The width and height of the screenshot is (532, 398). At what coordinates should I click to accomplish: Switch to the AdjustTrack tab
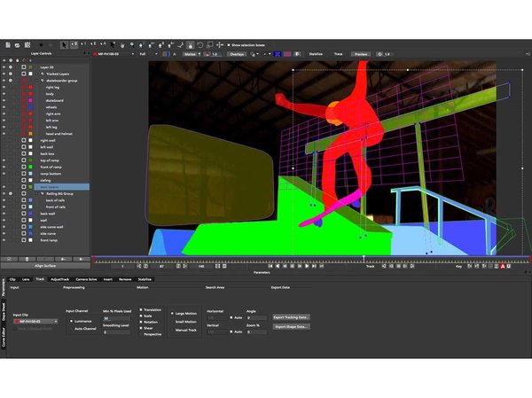click(x=60, y=278)
